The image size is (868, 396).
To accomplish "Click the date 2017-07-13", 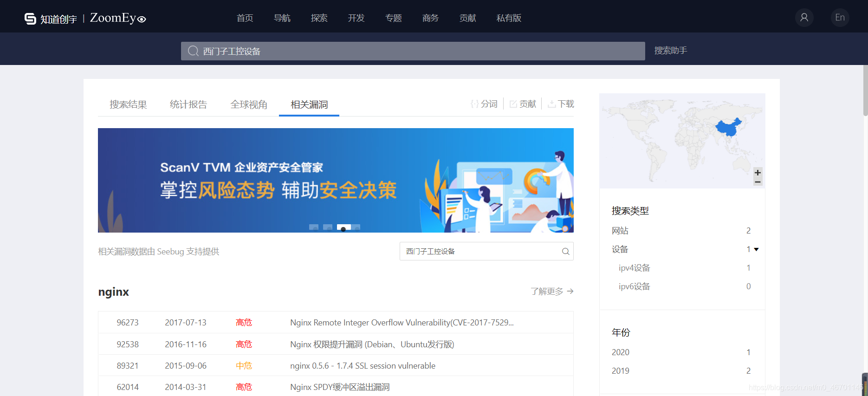I will [x=186, y=323].
